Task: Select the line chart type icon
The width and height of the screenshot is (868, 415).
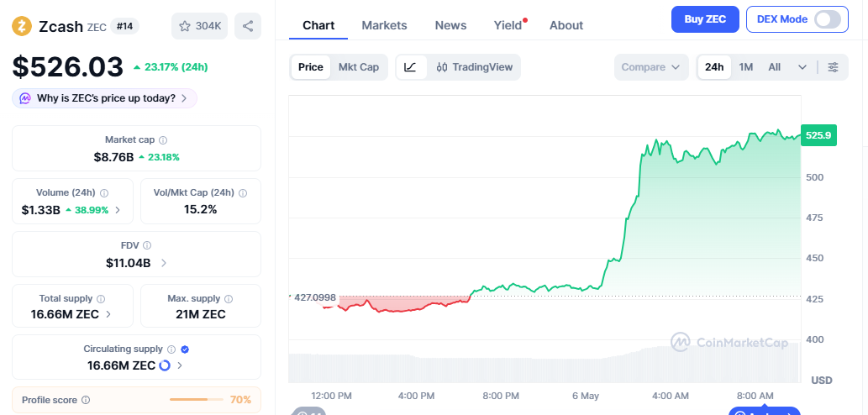Action: pyautogui.click(x=411, y=67)
